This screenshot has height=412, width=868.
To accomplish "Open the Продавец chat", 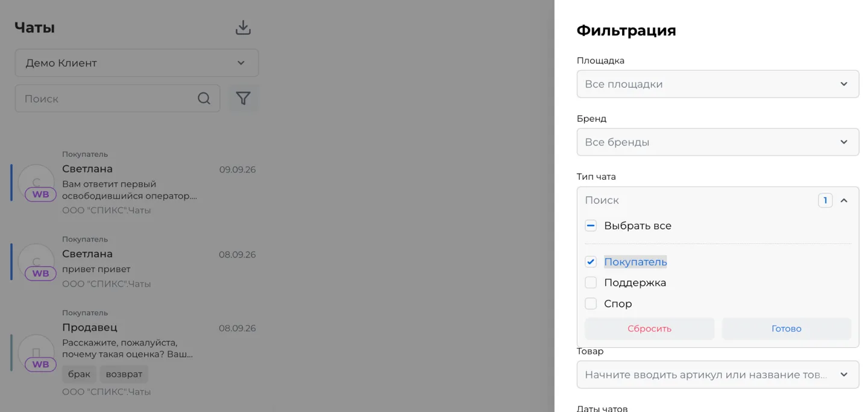I will pos(135,352).
